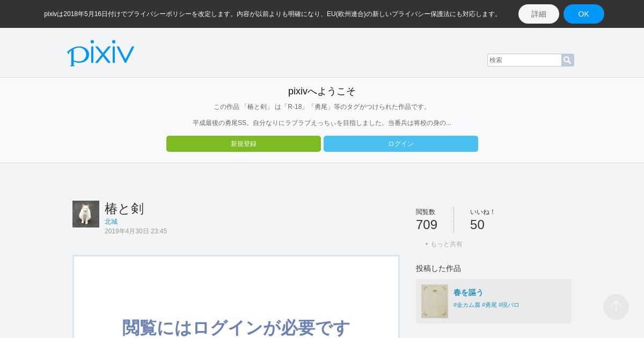Open the 春を謳う title link

[469, 292]
